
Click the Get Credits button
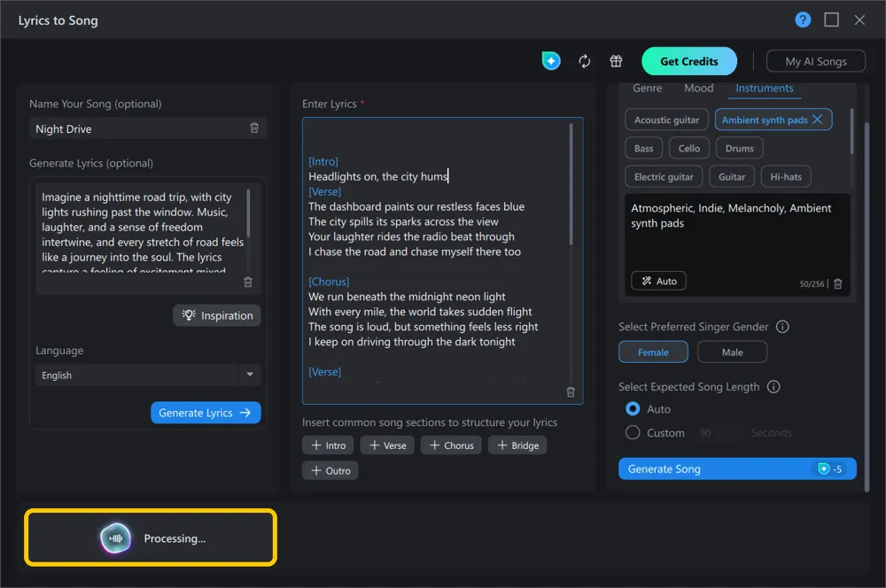688,61
